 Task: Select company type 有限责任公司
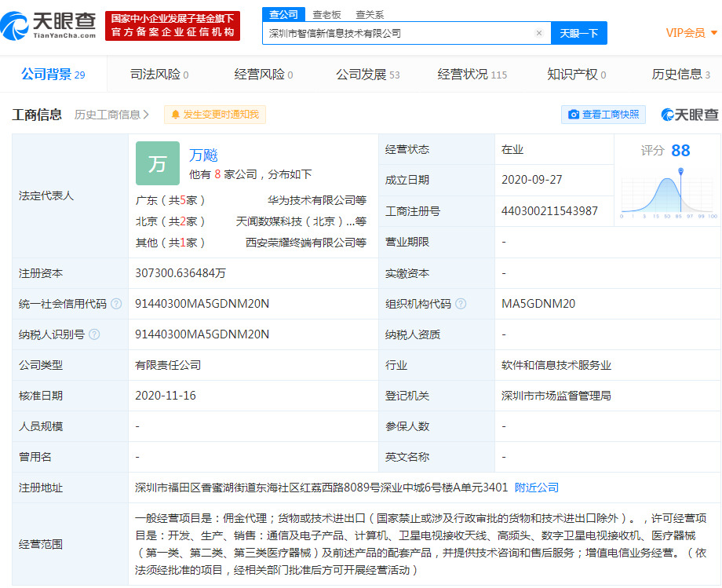pyautogui.click(x=168, y=365)
